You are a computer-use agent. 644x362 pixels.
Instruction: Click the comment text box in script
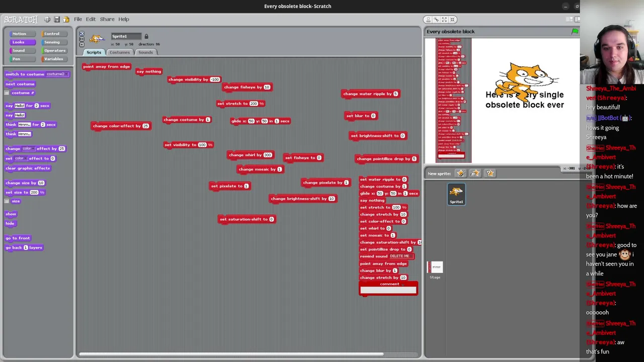tap(388, 290)
